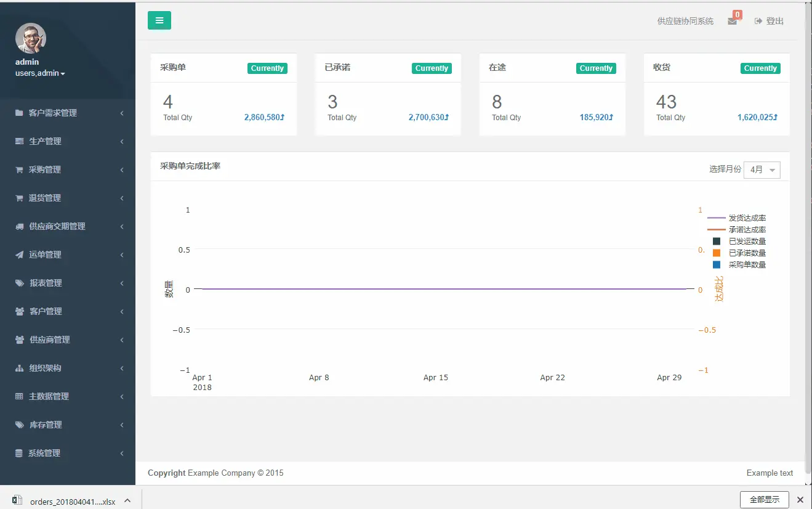Expand the 供应商交期管理 chevron arrow

(x=122, y=227)
